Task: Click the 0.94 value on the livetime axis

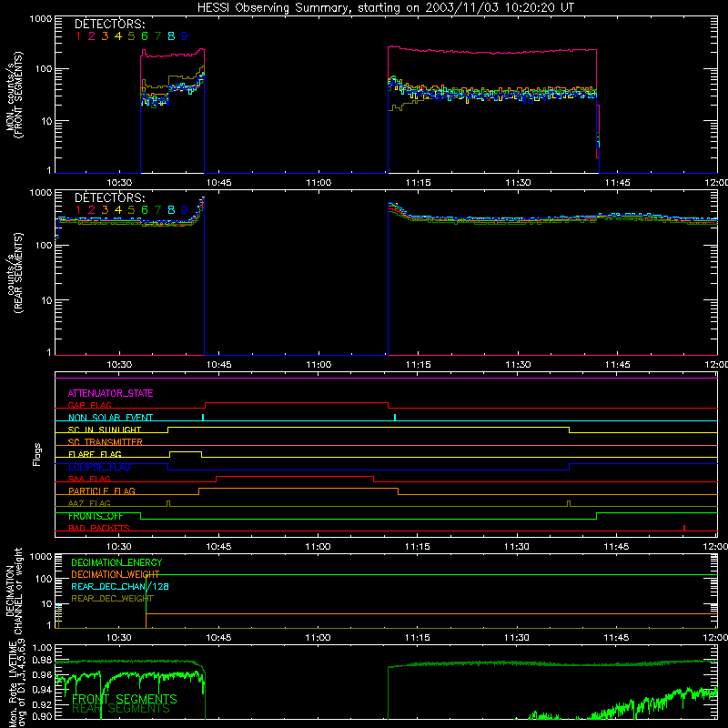Action: click(x=42, y=690)
